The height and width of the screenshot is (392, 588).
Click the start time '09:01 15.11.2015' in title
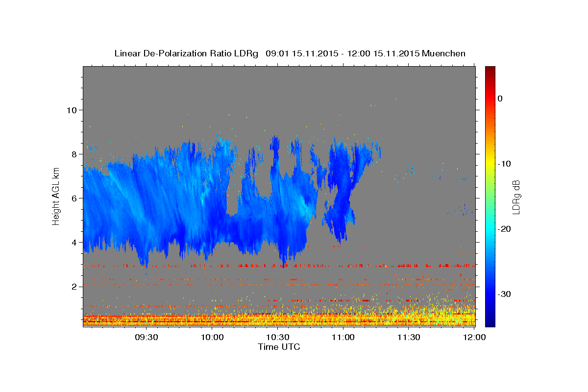(x=302, y=53)
